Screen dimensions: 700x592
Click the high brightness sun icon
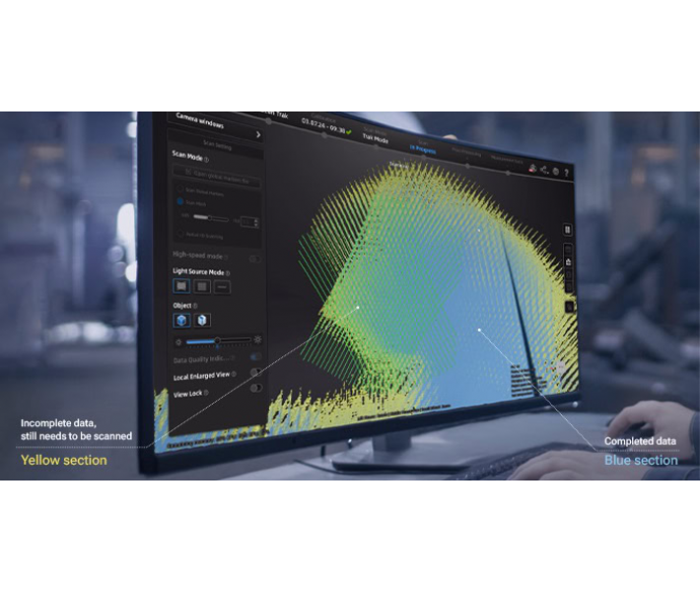[x=257, y=339]
